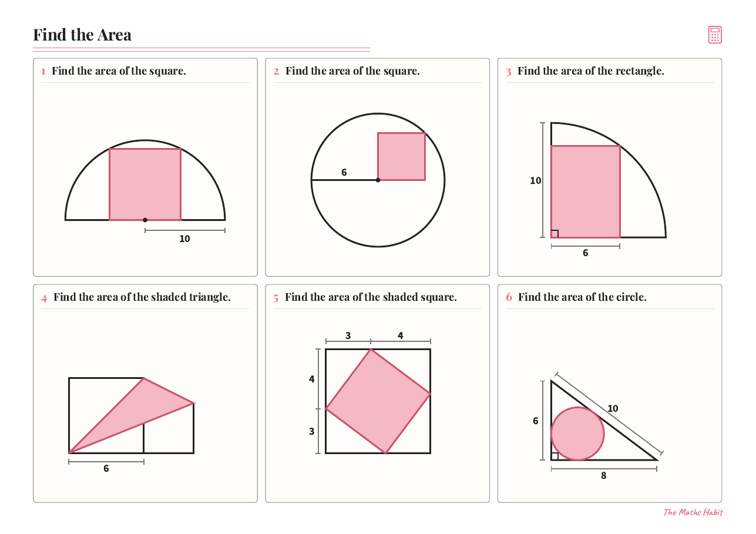Screen dimensions: 756x534
Task: Click 'Find the area of the circle' heading
Action: [x=582, y=297]
